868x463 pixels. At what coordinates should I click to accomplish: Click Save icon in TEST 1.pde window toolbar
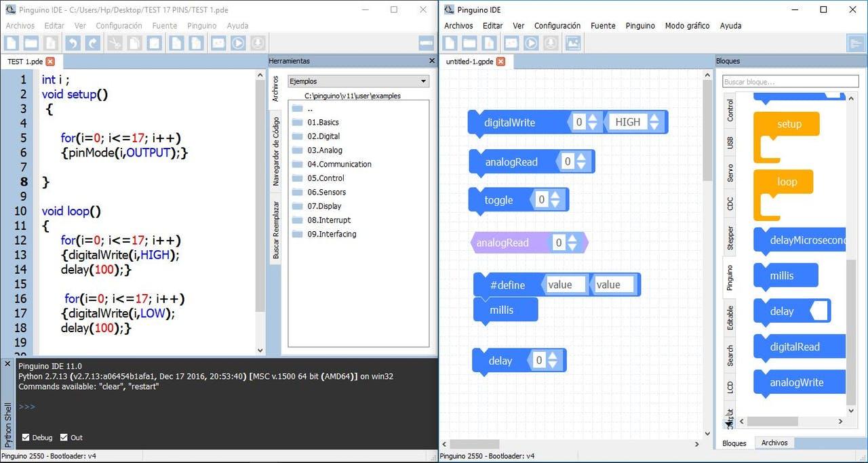(x=51, y=43)
